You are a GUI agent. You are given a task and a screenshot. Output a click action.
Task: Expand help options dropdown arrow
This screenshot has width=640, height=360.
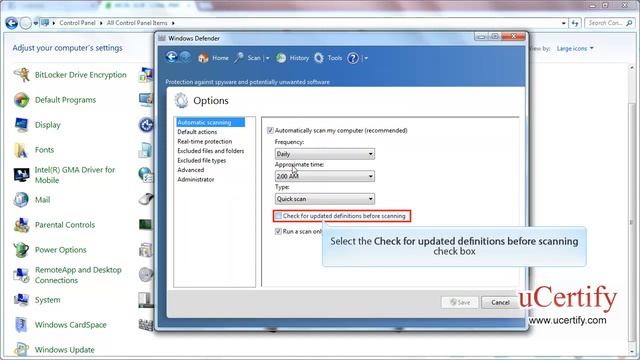tap(366, 58)
